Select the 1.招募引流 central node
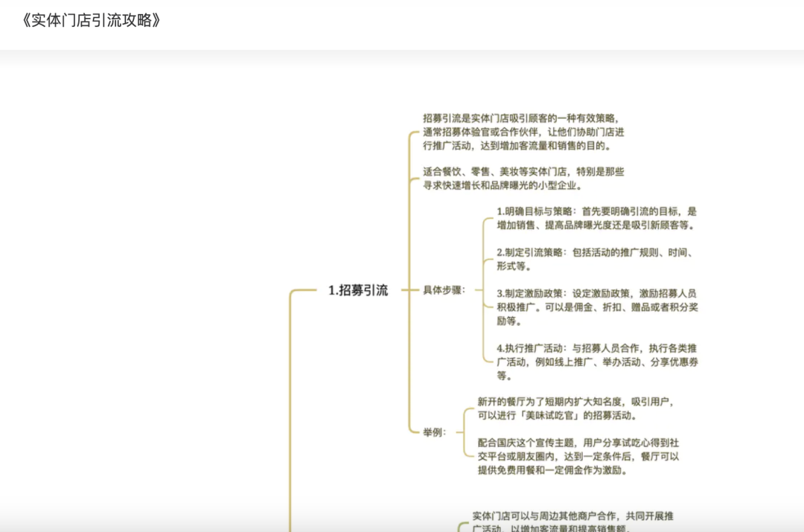This screenshot has height=532, width=804. click(x=359, y=291)
